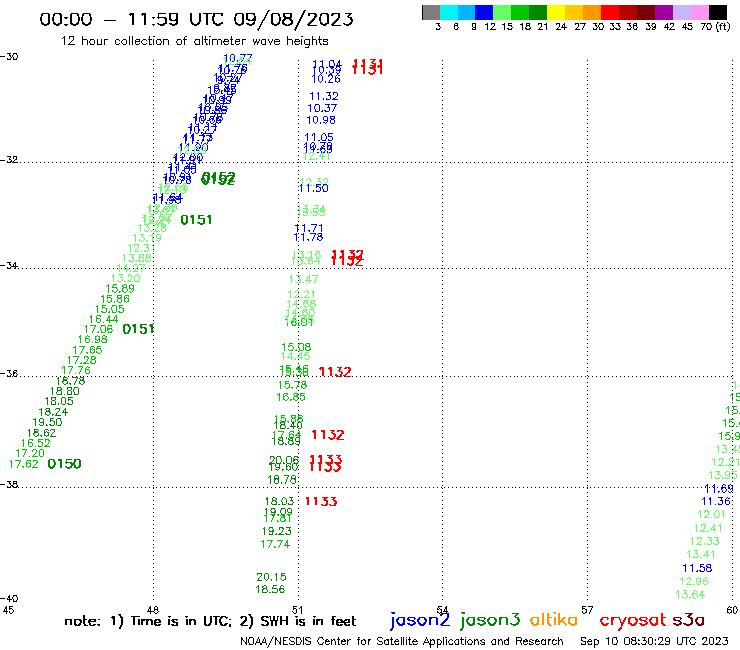Click the longitude axis label 57

click(x=587, y=610)
